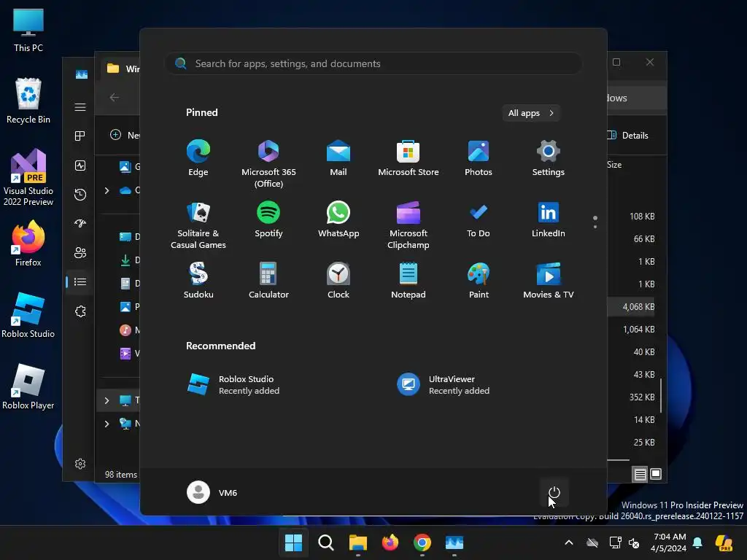Click File Explorer vertical scrollbar
The height and width of the screenshot is (560, 747).
coord(661,395)
